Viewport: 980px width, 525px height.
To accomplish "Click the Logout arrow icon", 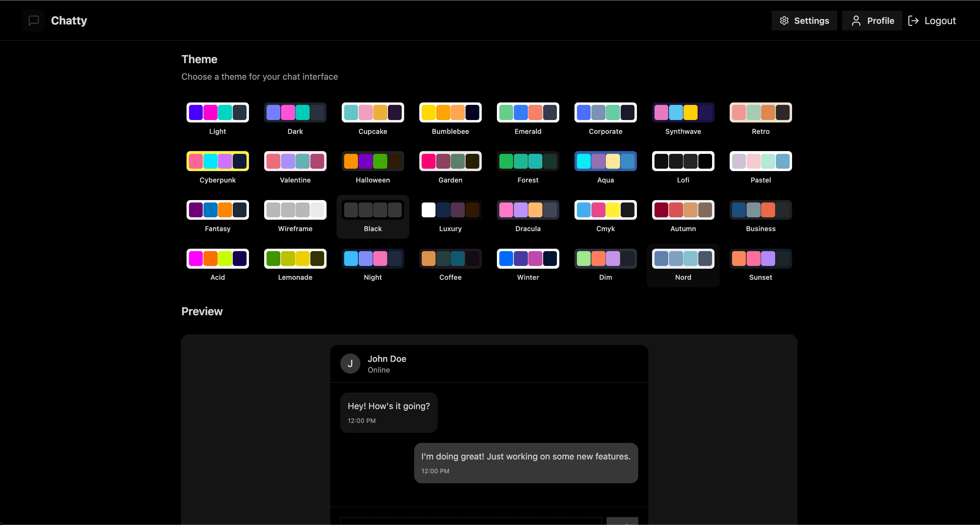I will (913, 21).
